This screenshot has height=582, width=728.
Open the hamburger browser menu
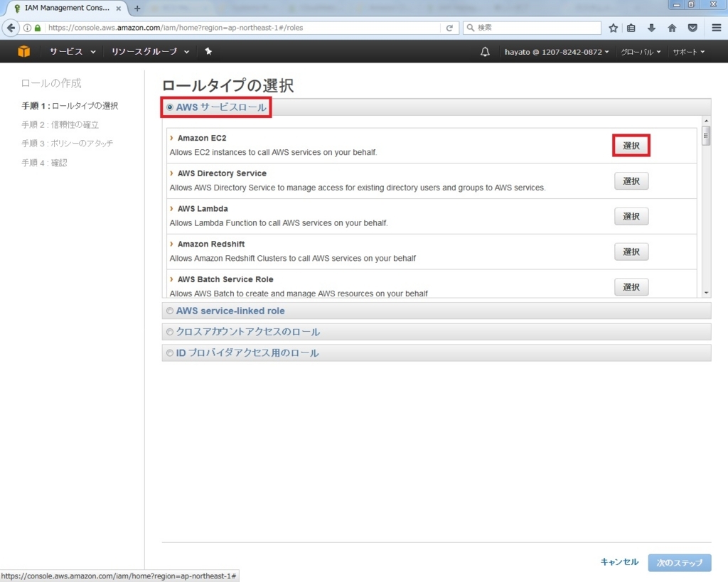(x=717, y=28)
